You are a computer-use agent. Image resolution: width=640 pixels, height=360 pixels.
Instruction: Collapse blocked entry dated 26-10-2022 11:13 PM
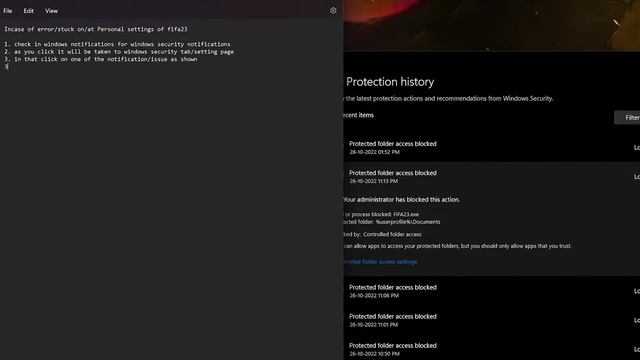(491, 176)
